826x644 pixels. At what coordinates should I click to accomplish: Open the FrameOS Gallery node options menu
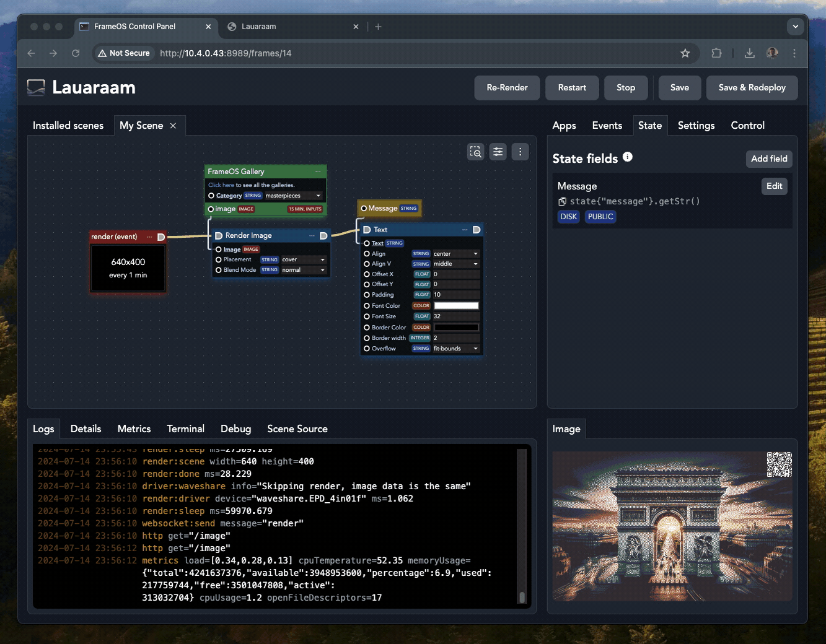coord(318,172)
